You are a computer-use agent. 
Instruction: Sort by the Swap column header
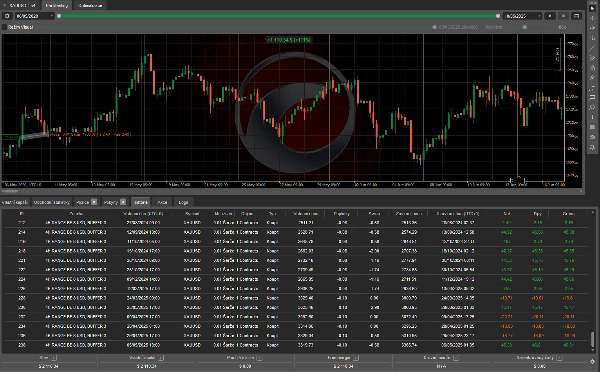(374, 214)
